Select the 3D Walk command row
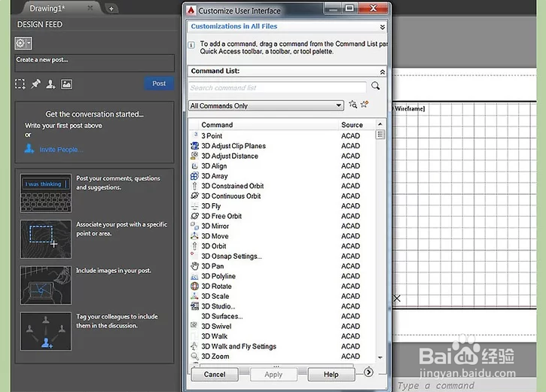 [x=282, y=336]
